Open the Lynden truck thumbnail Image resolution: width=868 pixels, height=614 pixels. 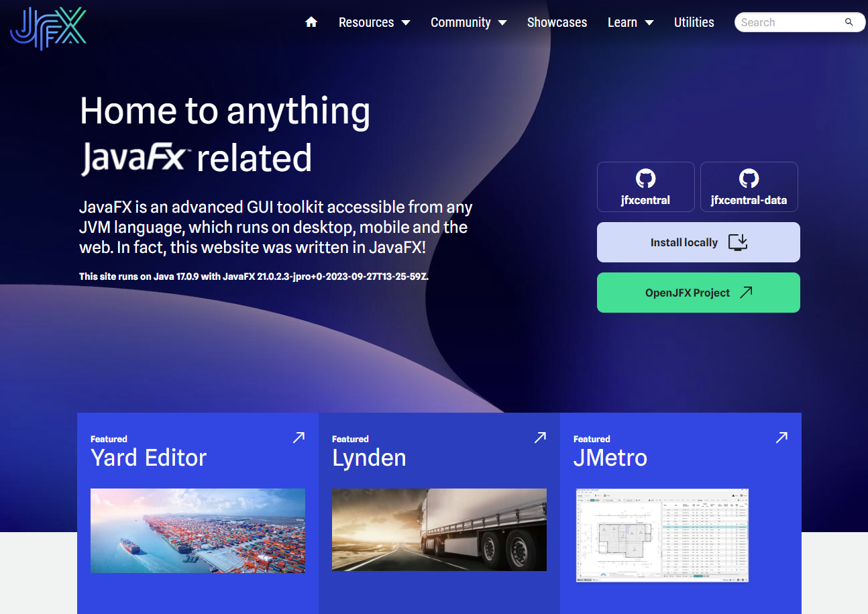[439, 529]
